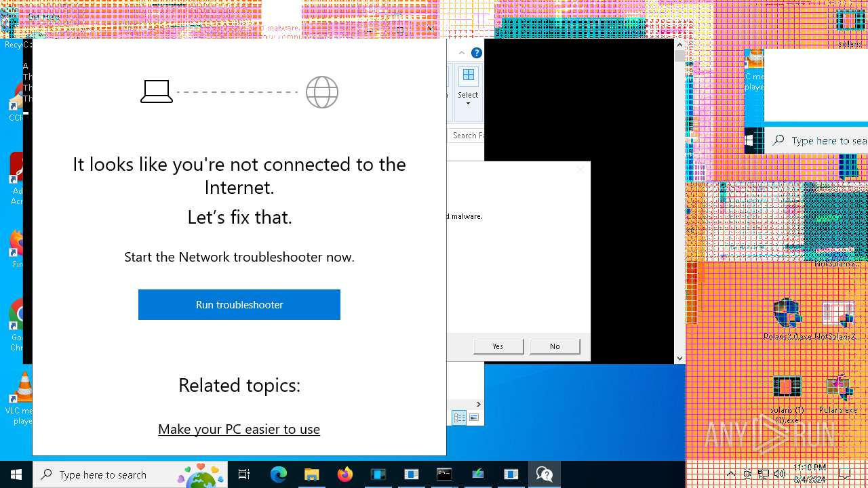Click the volume speaker tray icon

point(780,474)
